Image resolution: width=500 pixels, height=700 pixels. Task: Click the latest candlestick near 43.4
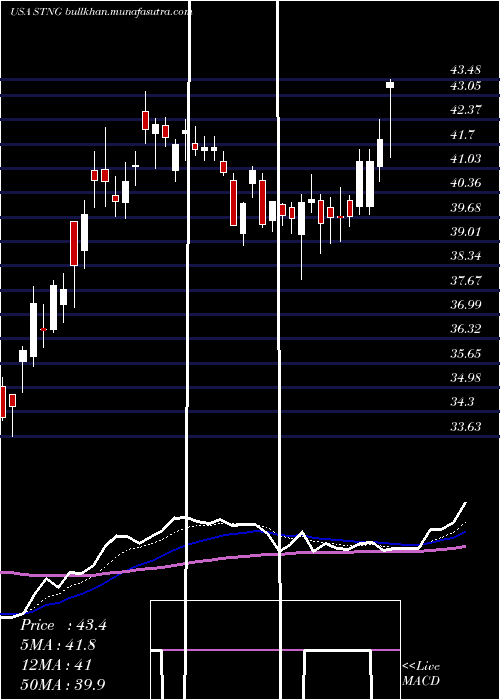[390, 118]
